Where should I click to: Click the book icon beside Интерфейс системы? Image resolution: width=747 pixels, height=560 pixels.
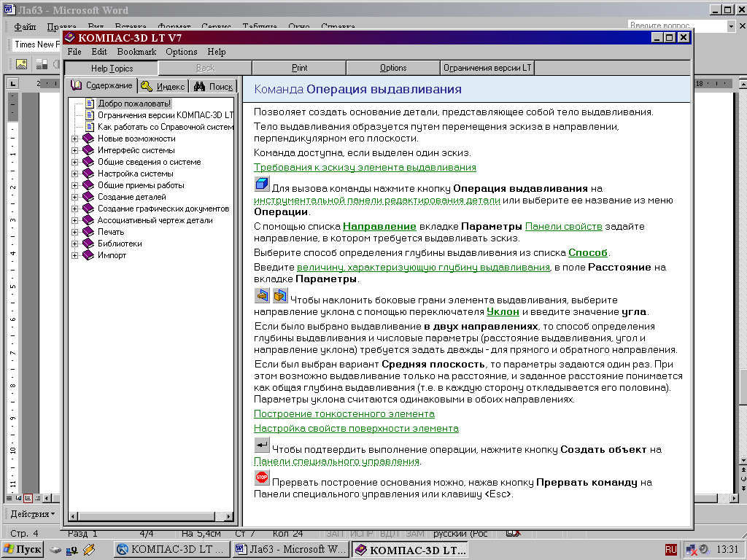[x=88, y=150]
